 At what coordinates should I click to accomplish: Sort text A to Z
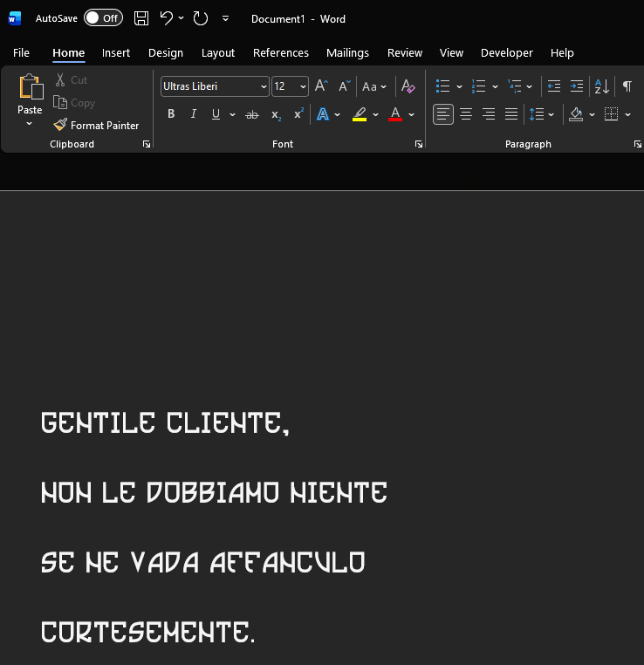click(602, 86)
